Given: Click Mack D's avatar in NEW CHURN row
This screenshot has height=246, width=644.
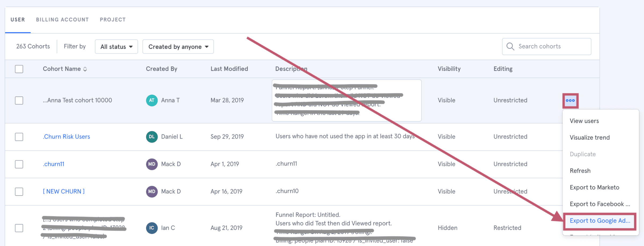Looking at the screenshot, I should point(152,191).
